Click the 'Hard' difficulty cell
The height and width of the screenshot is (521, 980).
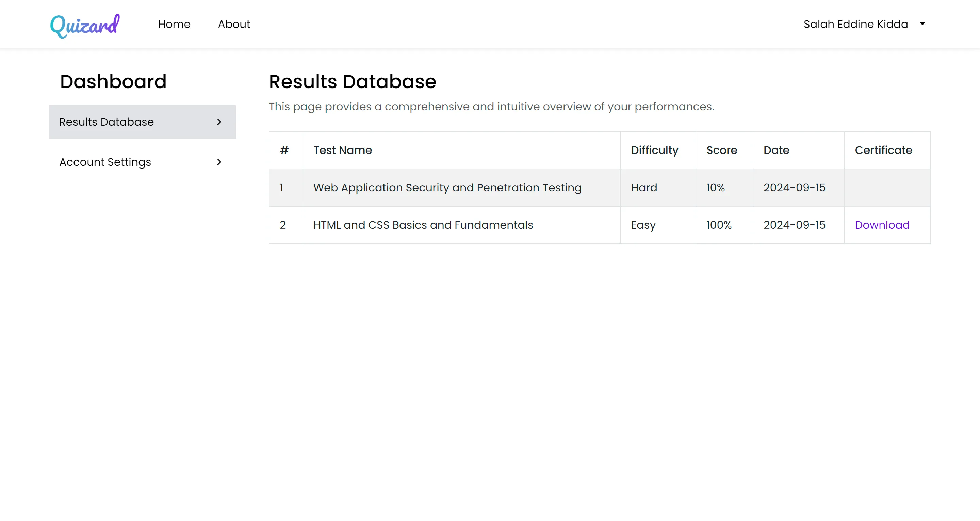coord(658,188)
